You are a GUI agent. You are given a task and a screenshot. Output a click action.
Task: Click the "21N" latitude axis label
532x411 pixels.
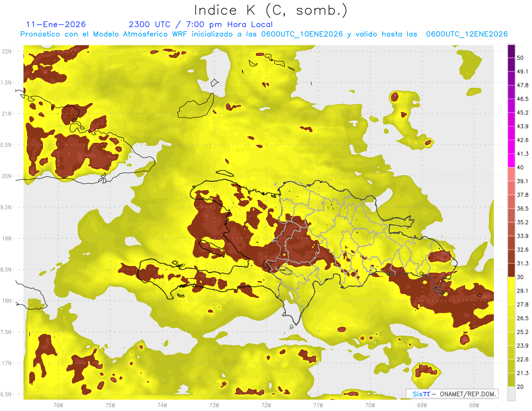(x=7, y=114)
